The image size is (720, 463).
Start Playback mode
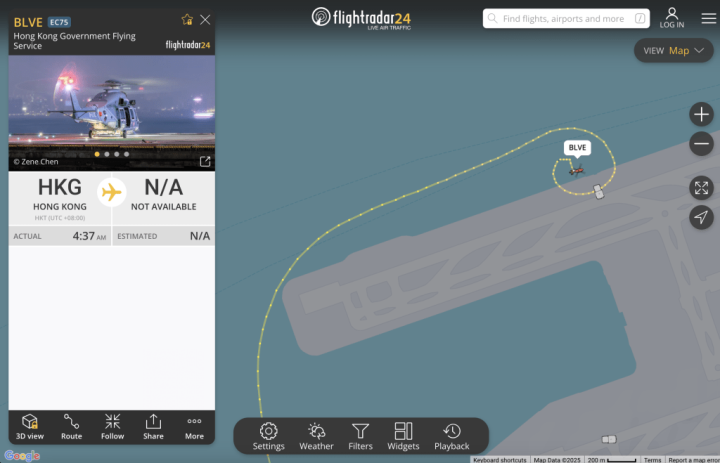452,436
